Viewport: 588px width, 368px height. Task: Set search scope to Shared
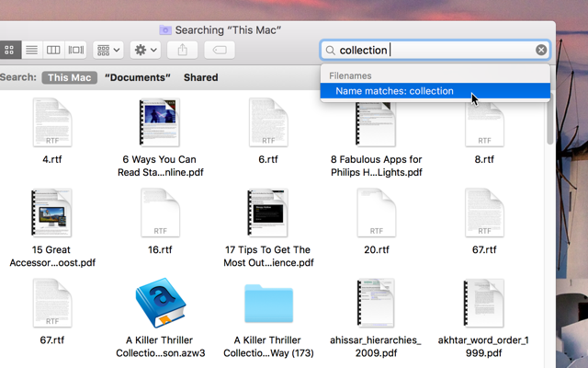[200, 78]
